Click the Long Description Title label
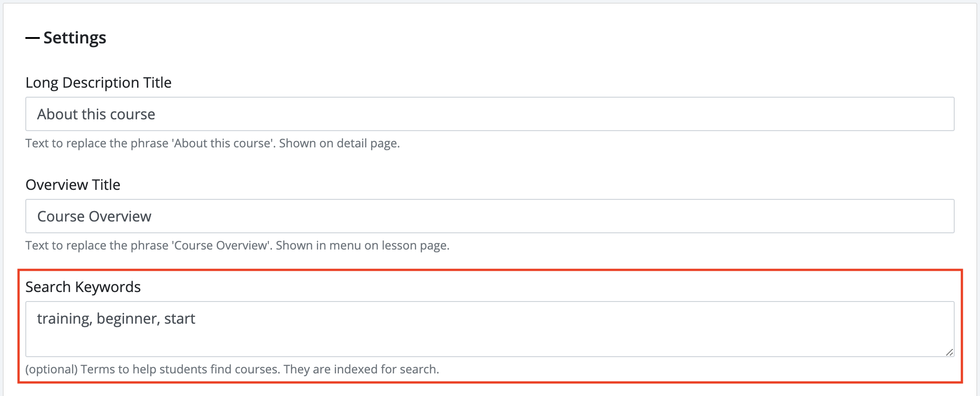 (98, 83)
